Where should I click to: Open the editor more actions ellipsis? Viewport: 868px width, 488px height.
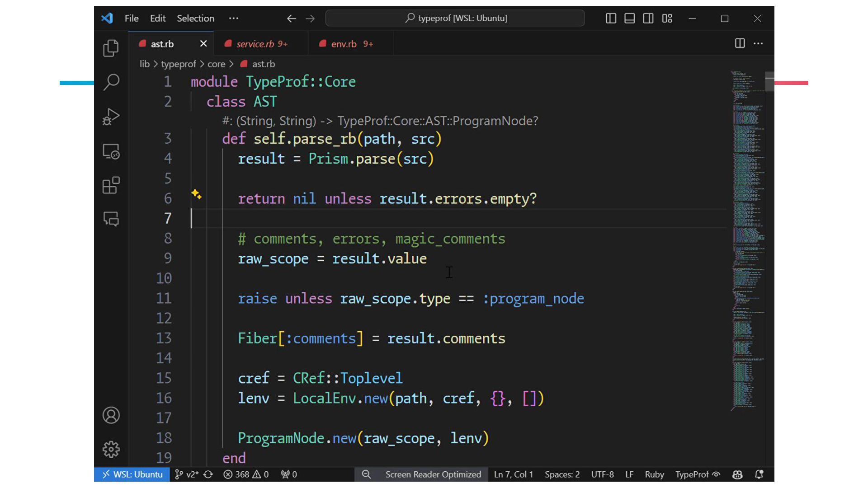(x=758, y=43)
